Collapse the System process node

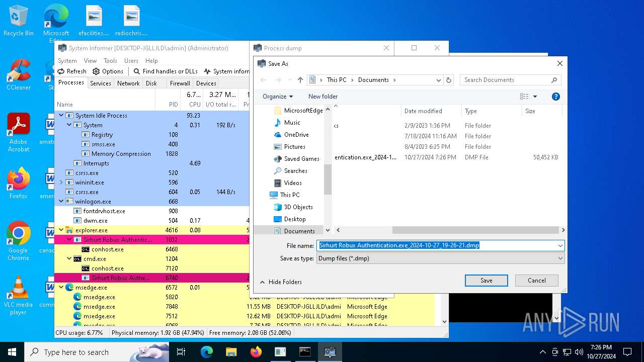[x=69, y=125]
